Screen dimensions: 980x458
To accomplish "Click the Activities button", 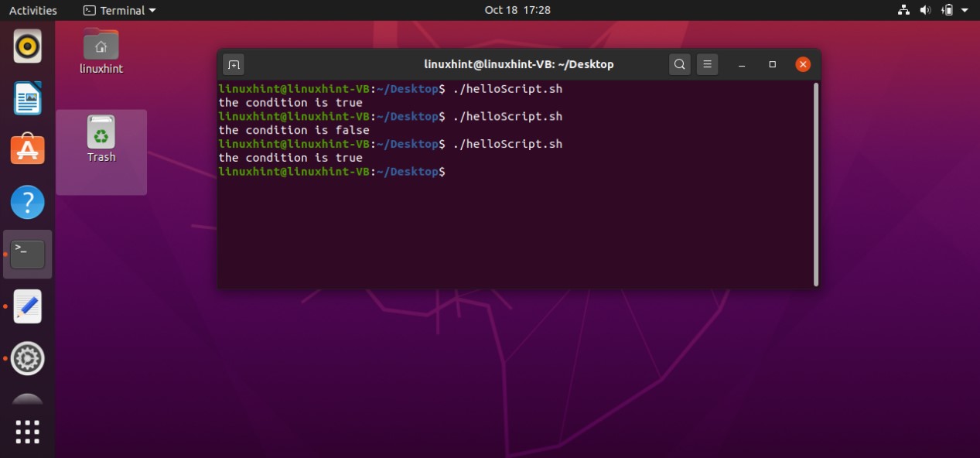I will coord(33,10).
